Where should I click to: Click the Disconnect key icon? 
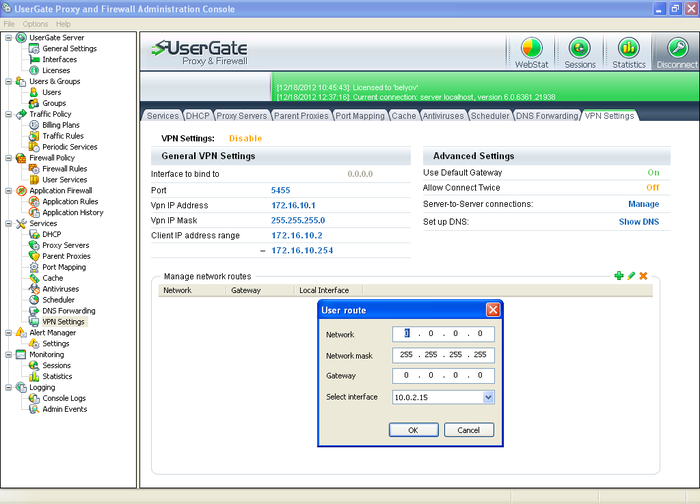678,48
